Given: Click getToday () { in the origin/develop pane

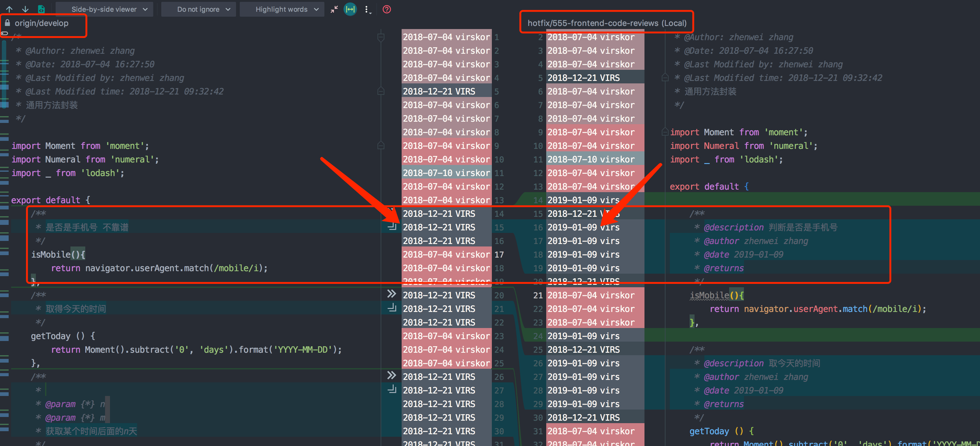Looking at the screenshot, I should point(63,336).
